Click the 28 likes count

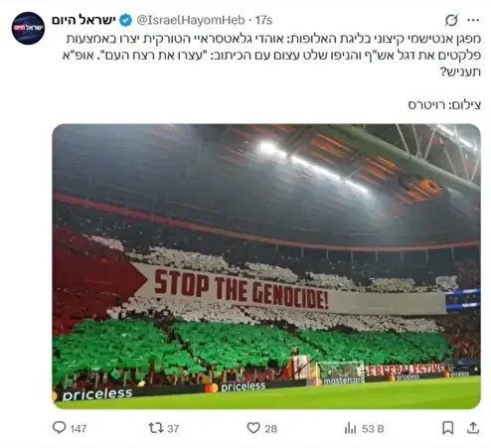click(271, 429)
